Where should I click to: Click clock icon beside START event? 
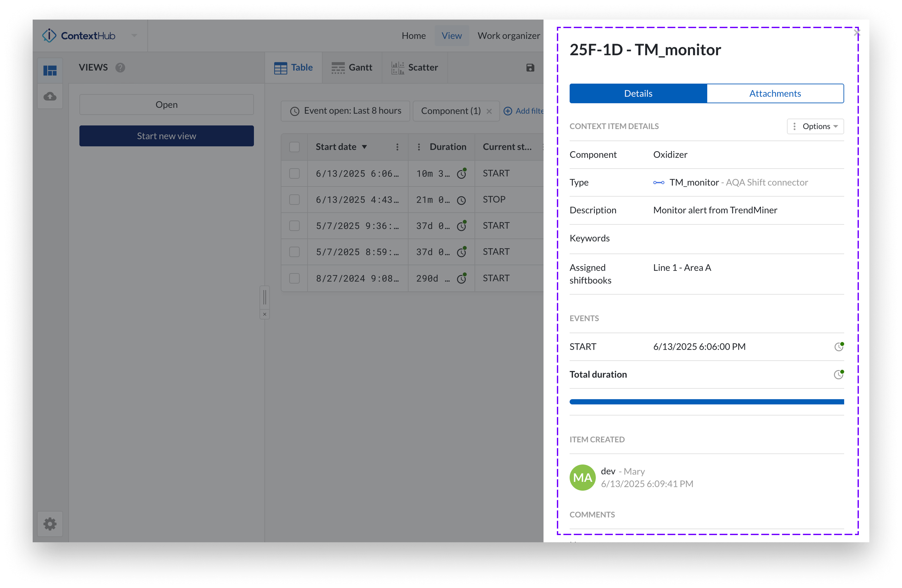[x=839, y=347]
